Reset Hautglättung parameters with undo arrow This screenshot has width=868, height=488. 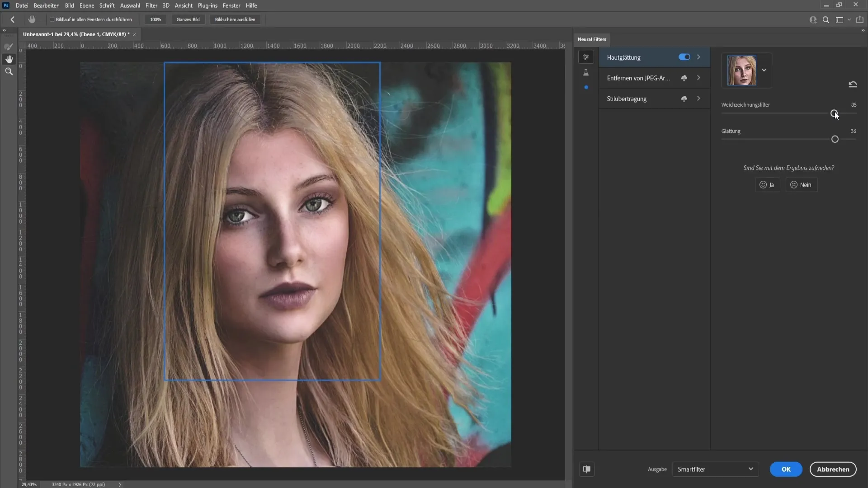pyautogui.click(x=853, y=84)
